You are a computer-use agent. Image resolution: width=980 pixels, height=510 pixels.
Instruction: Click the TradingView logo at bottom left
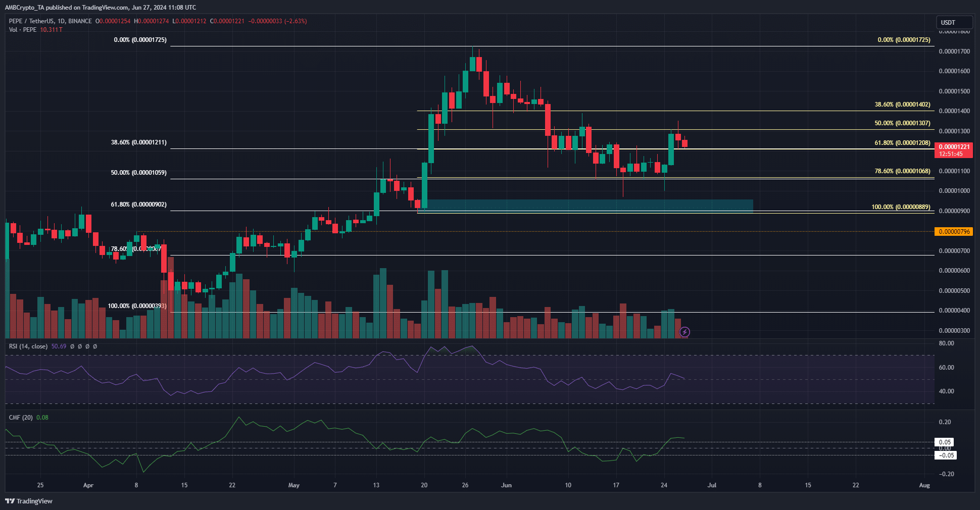29,501
